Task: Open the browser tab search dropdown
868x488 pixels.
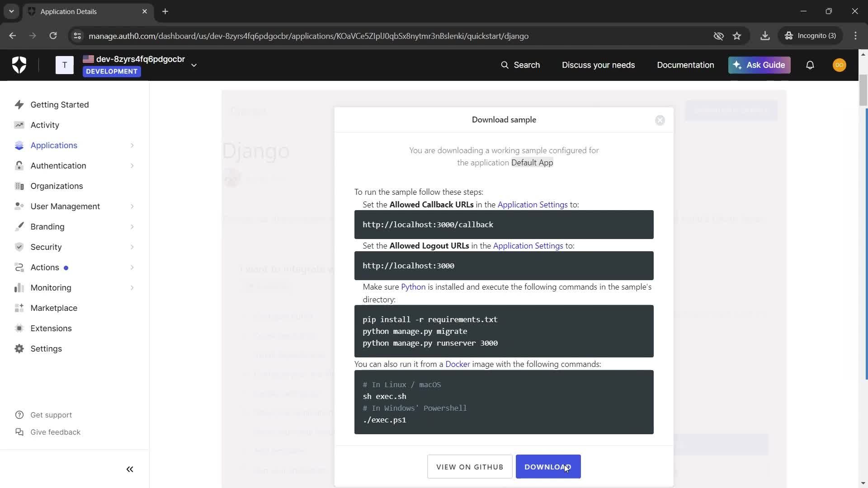Action: (x=11, y=11)
